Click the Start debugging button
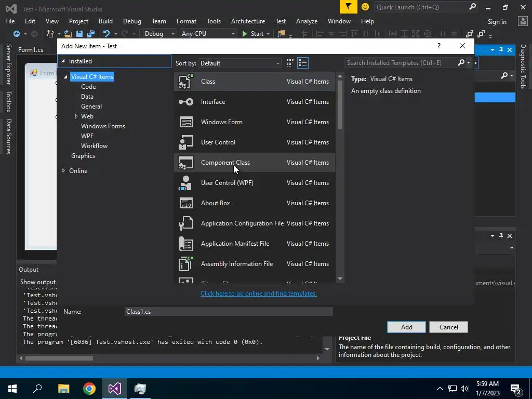Image resolution: width=532 pixels, height=399 pixels. pos(253,34)
